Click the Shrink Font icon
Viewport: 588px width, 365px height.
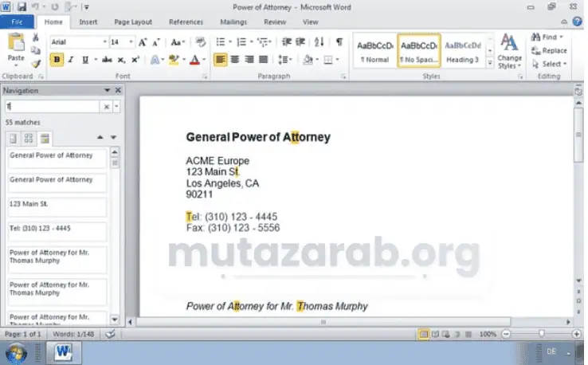pyautogui.click(x=155, y=42)
